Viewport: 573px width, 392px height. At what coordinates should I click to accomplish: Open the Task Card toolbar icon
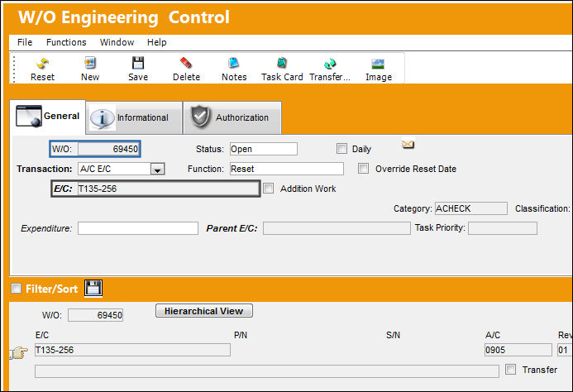282,63
